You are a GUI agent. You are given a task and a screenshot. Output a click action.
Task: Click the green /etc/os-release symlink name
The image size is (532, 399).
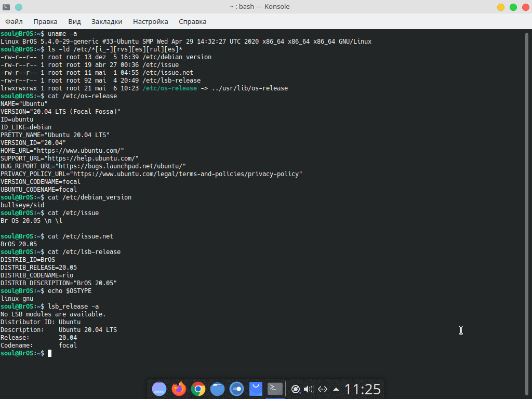(170, 88)
